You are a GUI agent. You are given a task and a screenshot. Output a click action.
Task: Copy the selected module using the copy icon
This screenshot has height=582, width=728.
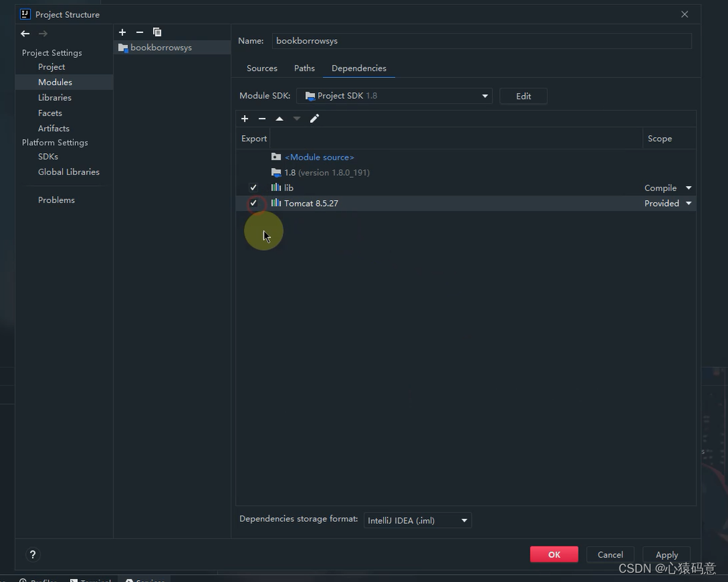[x=157, y=32]
